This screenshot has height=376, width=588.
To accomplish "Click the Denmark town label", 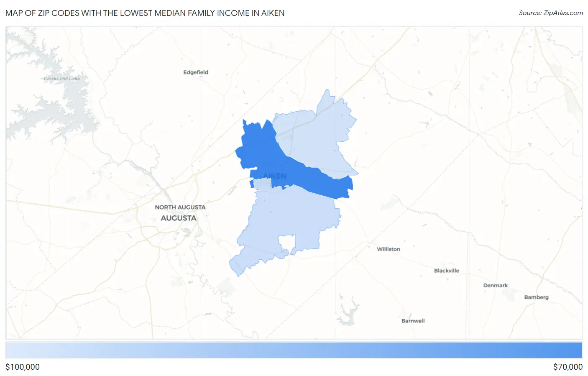I will (496, 286).
